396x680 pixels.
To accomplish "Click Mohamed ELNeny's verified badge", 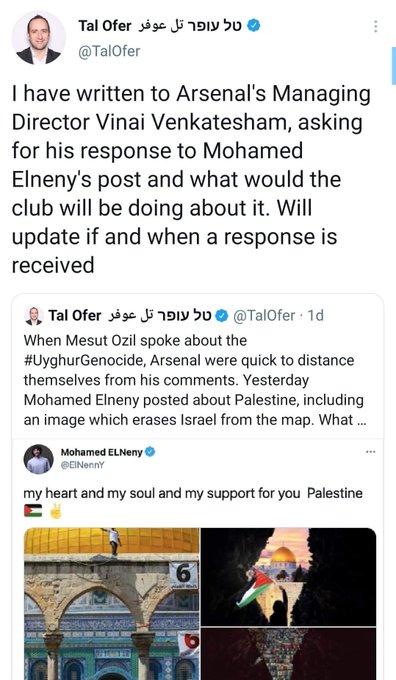I will coord(150,452).
